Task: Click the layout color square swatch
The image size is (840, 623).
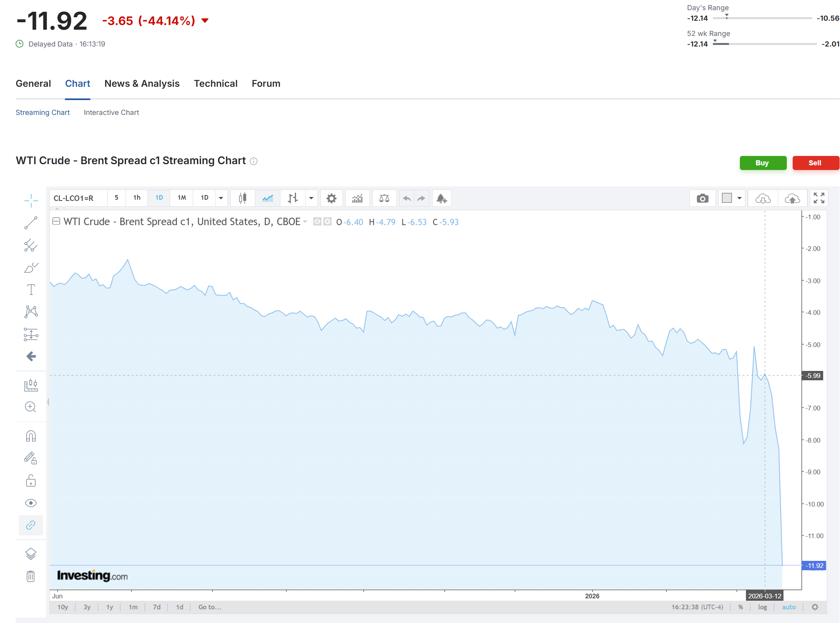Action: 727,198
